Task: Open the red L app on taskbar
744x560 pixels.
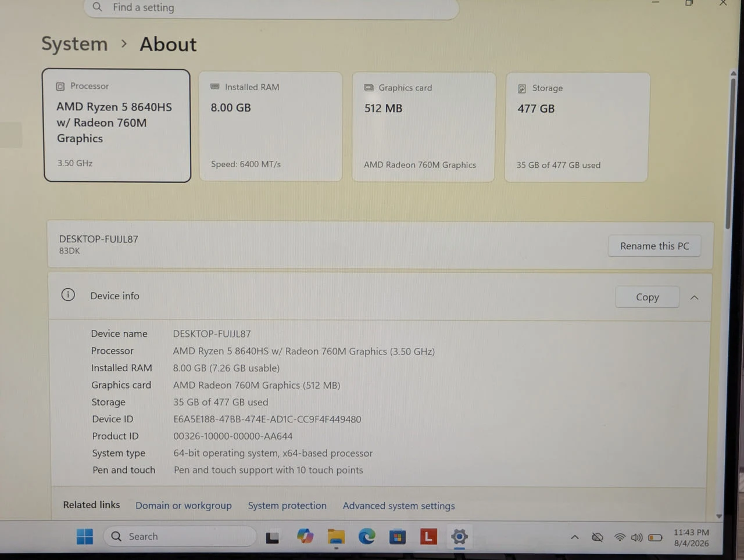Action: [428, 536]
